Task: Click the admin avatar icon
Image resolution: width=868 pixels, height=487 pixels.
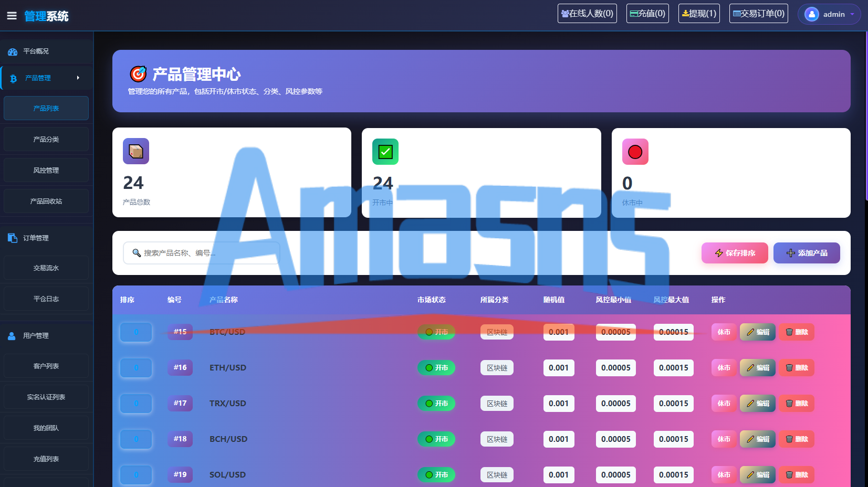Action: (812, 14)
